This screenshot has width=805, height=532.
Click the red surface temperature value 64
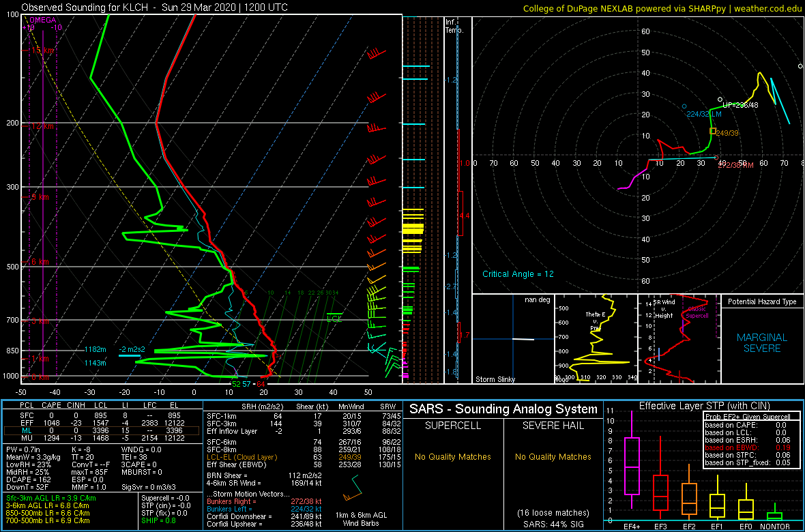click(261, 383)
